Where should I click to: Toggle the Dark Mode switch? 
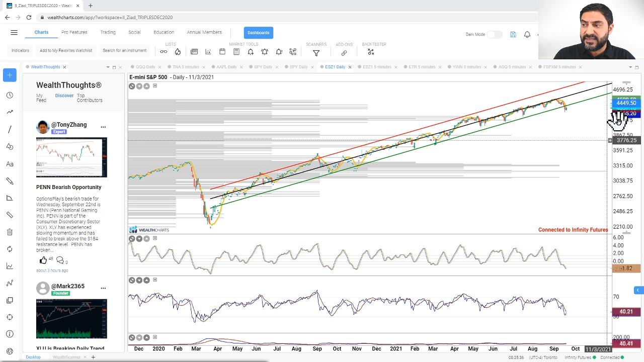494,35
